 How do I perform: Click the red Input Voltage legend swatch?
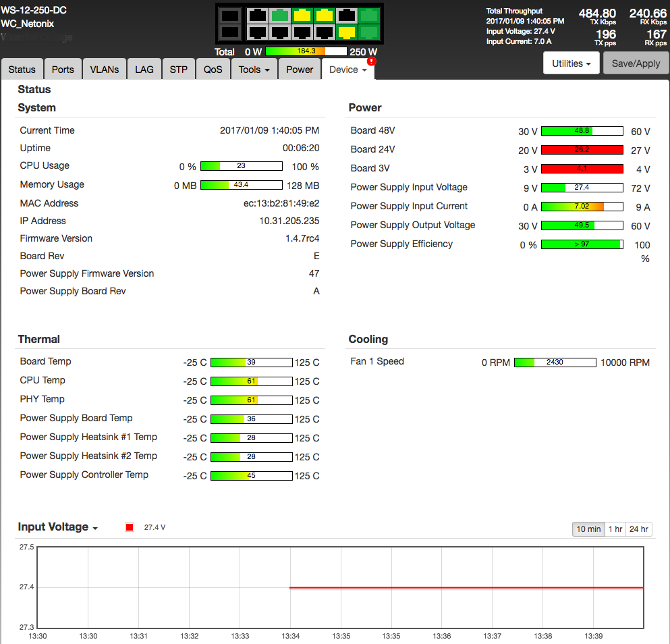coord(130,527)
